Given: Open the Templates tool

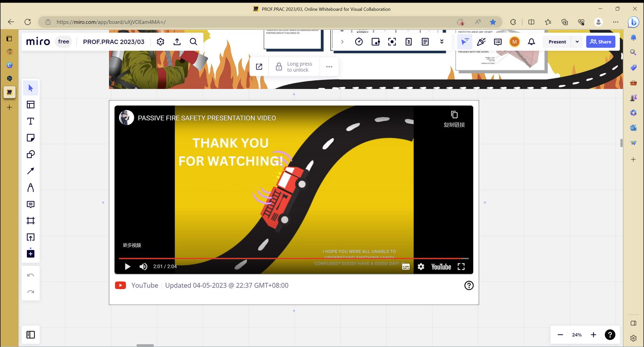Looking at the screenshot, I should tap(30, 105).
